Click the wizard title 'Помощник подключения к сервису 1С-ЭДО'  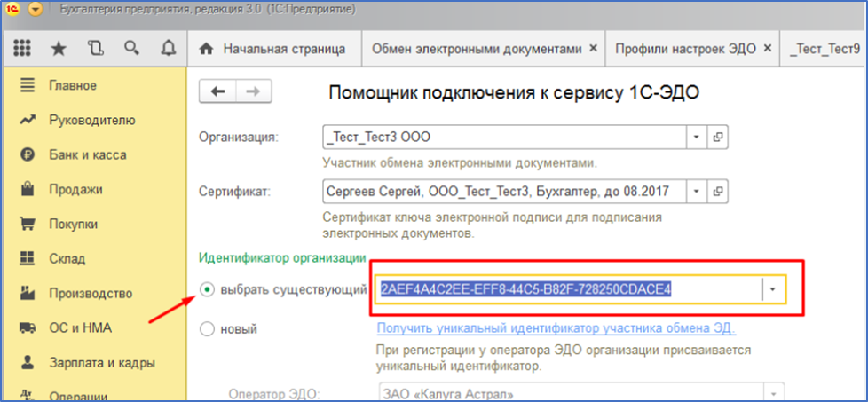[x=514, y=92]
